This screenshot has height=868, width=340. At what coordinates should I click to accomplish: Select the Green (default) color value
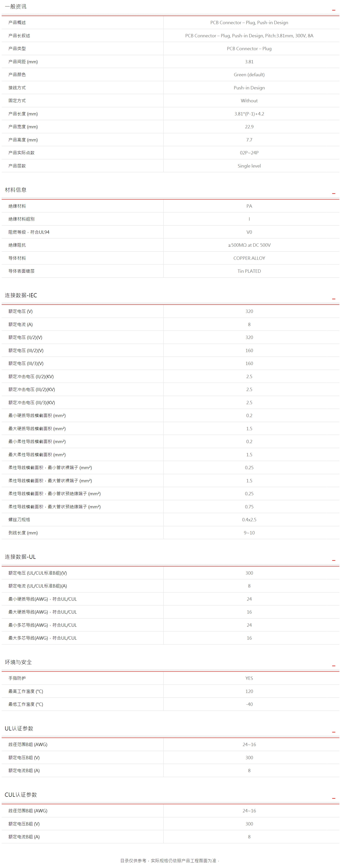pos(249,75)
